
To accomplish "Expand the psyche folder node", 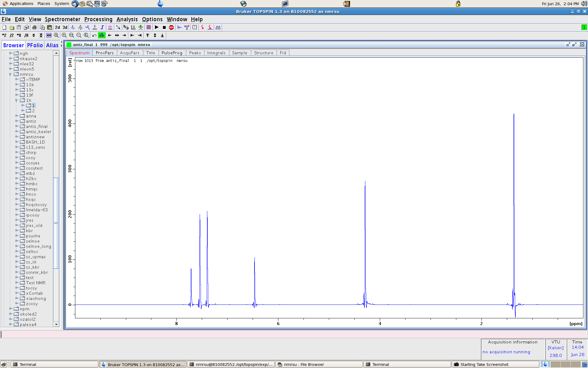I will pyautogui.click(x=17, y=236).
